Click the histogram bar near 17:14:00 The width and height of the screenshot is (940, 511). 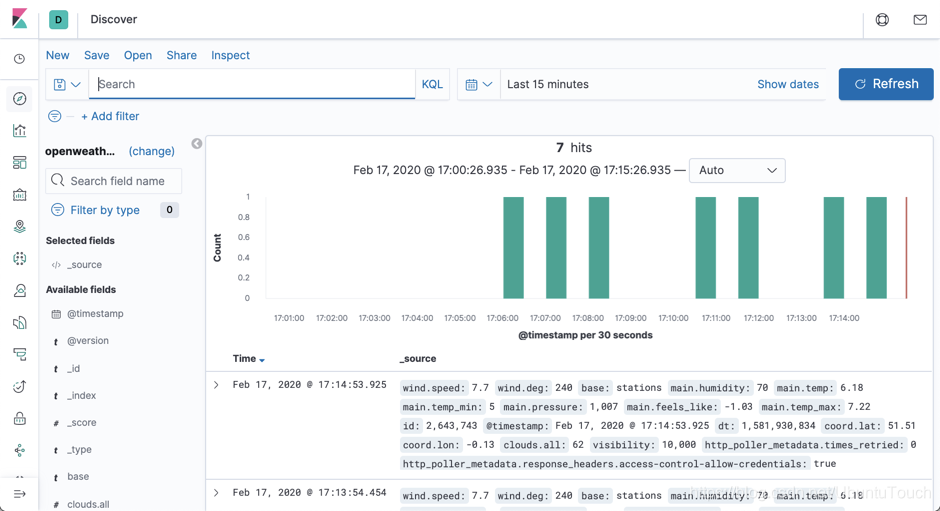click(x=834, y=248)
